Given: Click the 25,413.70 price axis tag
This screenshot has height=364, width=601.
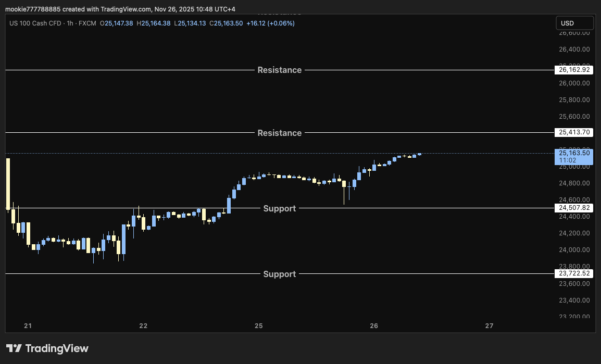Looking at the screenshot, I should (x=574, y=132).
